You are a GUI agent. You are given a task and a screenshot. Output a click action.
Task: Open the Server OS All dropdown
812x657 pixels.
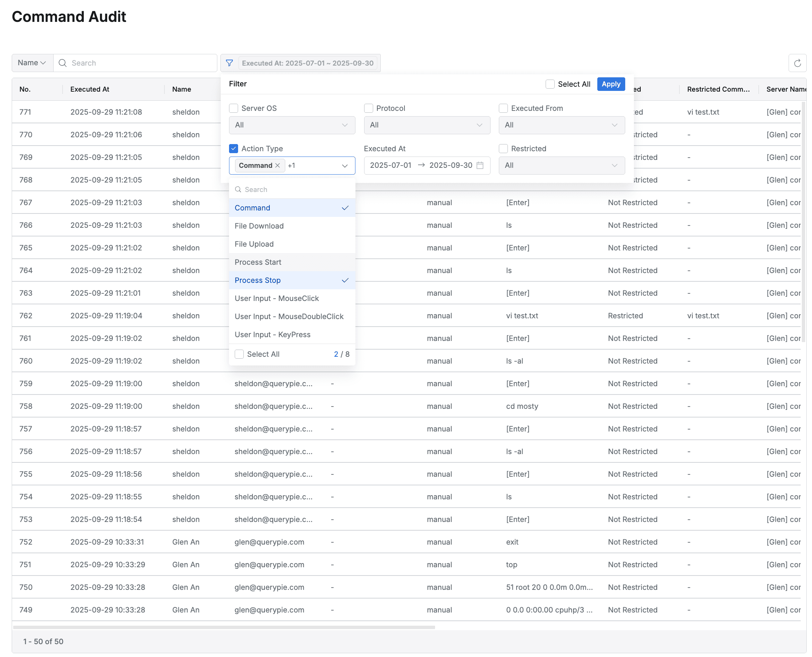(x=292, y=125)
